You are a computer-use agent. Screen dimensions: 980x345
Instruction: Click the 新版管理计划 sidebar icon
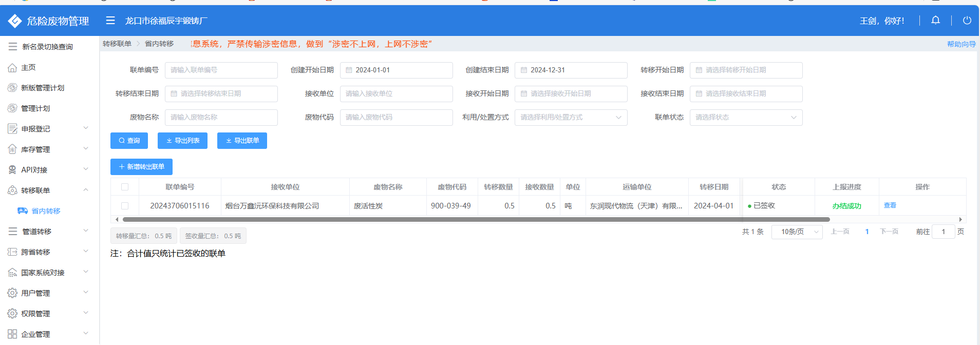coord(12,88)
